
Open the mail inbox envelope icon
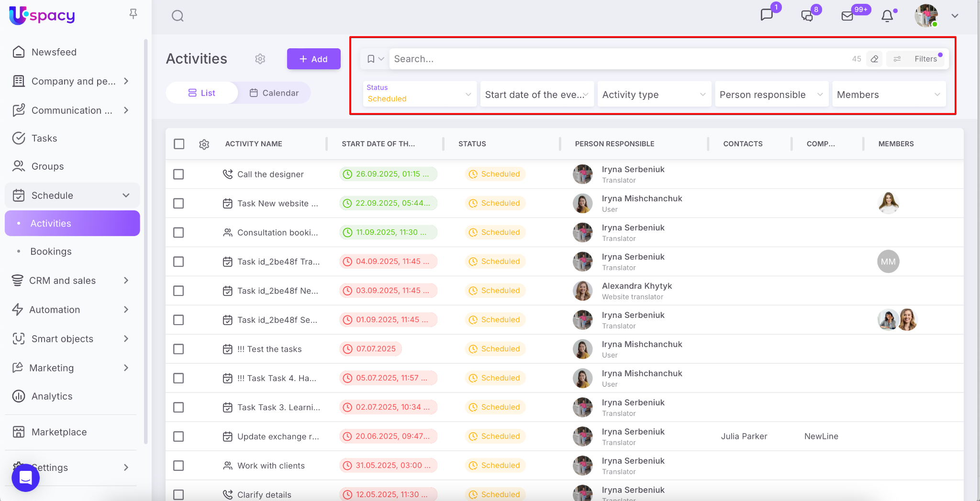pyautogui.click(x=847, y=16)
